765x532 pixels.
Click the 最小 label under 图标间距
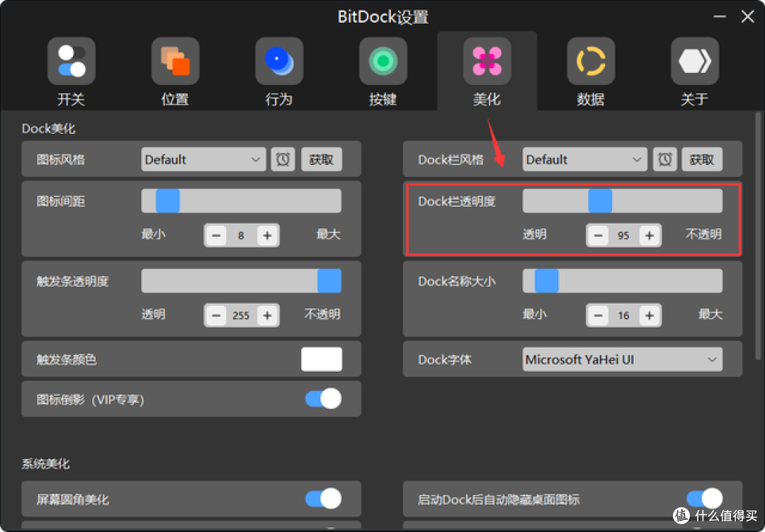[153, 234]
